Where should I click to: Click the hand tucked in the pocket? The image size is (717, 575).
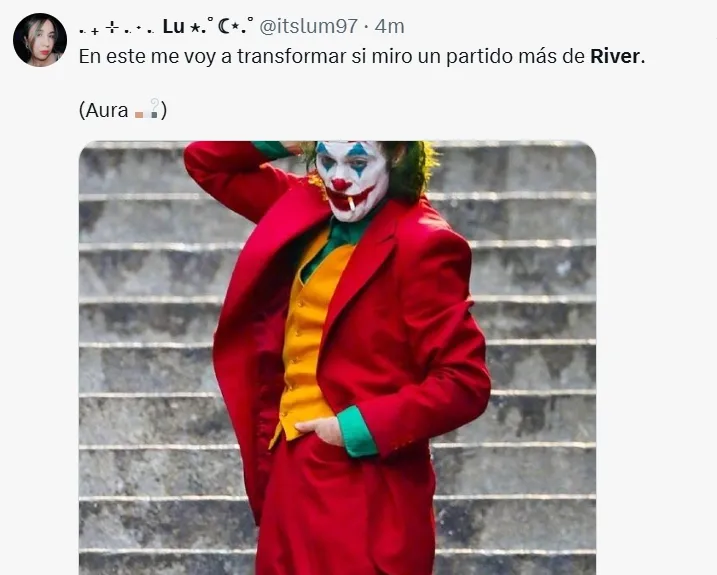pos(321,430)
